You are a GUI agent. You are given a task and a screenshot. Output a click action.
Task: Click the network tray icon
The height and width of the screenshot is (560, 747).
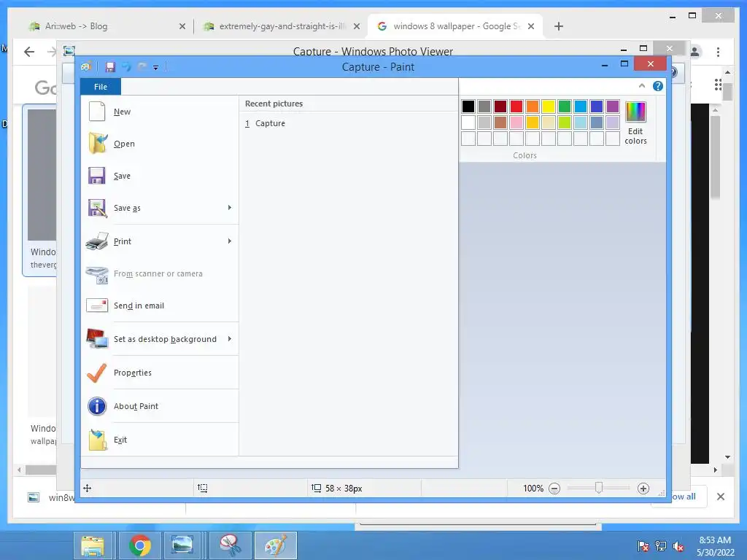(661, 546)
